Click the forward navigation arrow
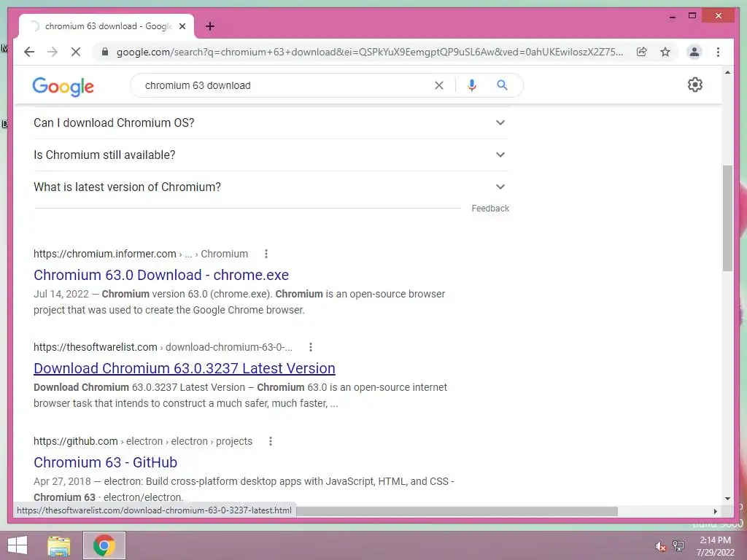747x560 pixels. pos(53,52)
